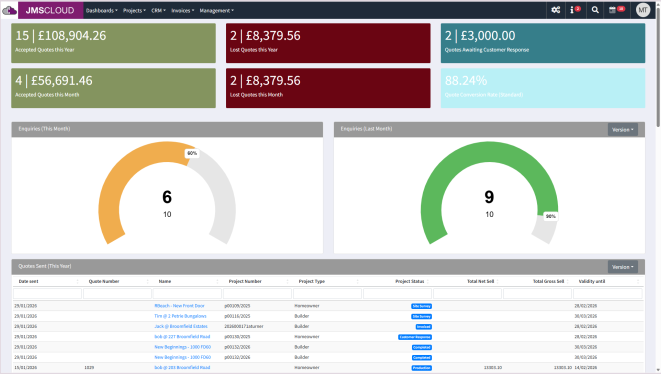
Task: Open bob @ 203 Broomfield Road link
Action: click(x=182, y=368)
